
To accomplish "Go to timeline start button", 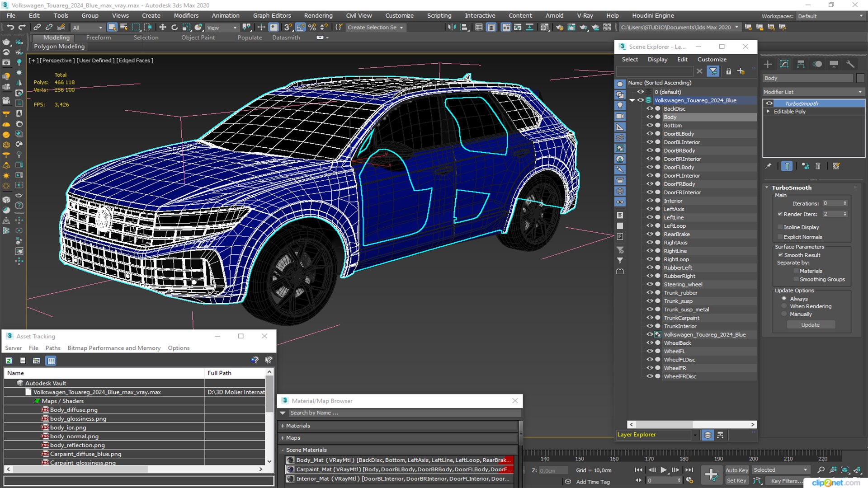I will [638, 470].
